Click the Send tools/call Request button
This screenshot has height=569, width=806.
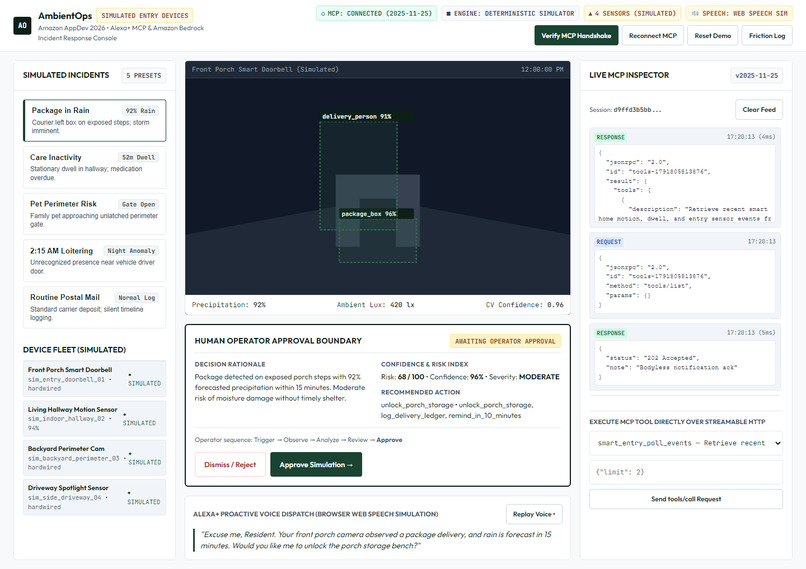(x=686, y=499)
